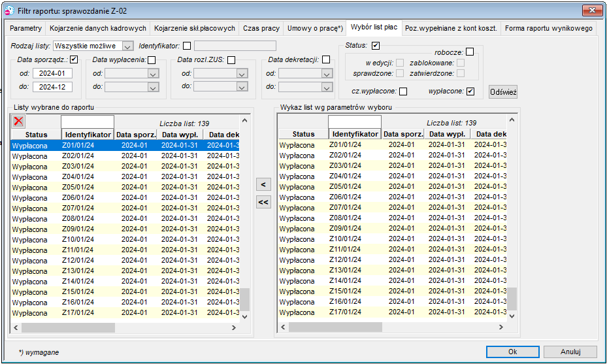Select Z08/01/24 row in right Wykaz list
The width and height of the screenshot is (607, 364).
[392, 218]
